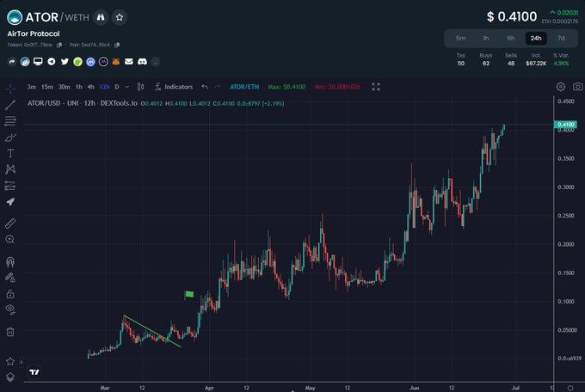Click the share arrow icon

12,62
